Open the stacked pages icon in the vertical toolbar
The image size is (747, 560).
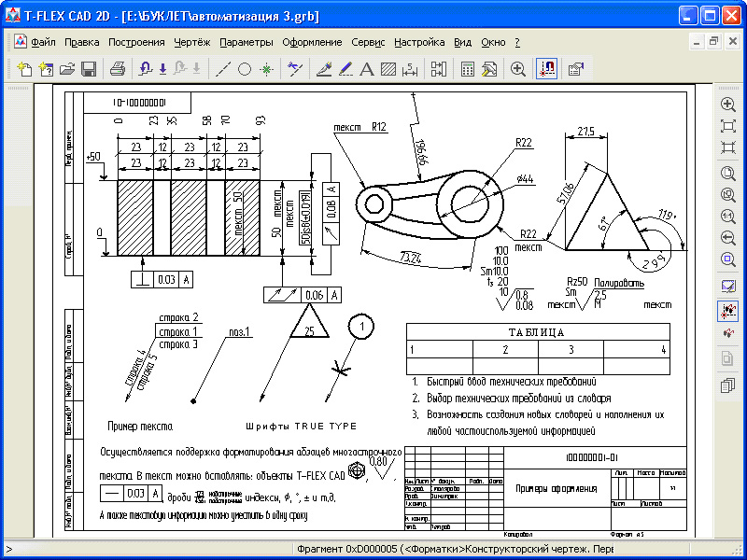(727, 385)
